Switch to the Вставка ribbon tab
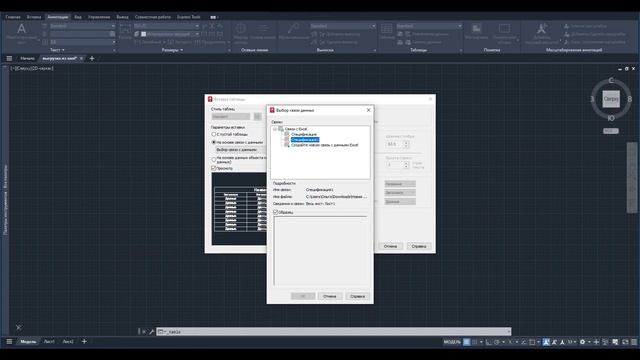Screen dimensions: 640x360 (x=34, y=17)
